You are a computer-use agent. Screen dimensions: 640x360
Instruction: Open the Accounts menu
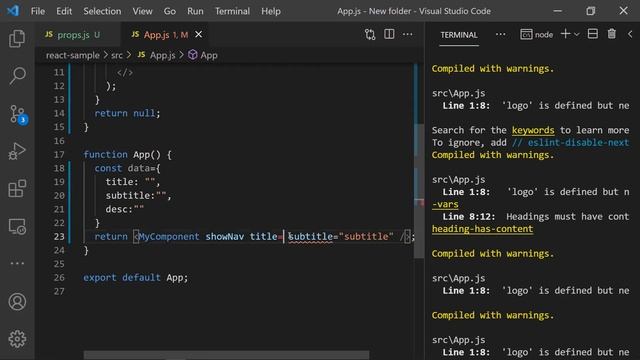point(17,302)
